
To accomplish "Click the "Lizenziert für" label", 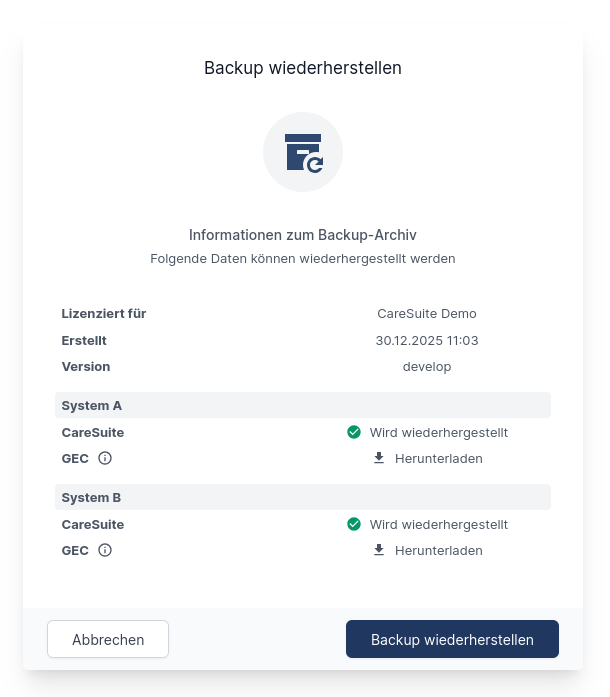I will tap(104, 313).
